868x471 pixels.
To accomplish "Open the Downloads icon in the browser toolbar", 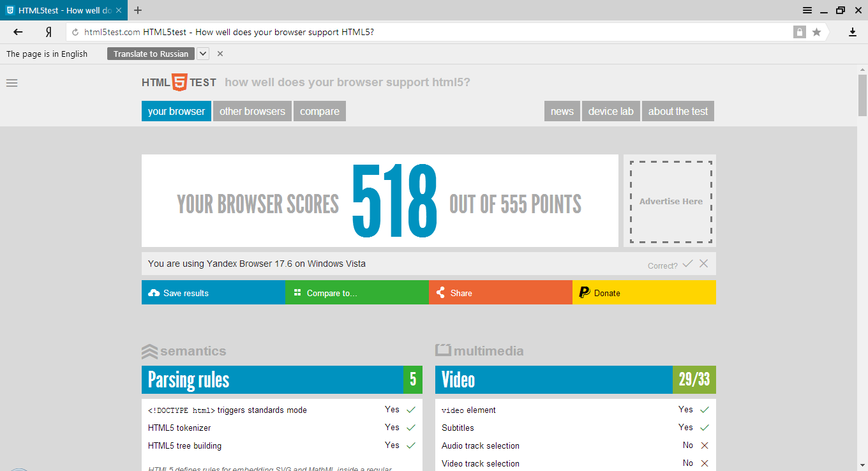I will pyautogui.click(x=852, y=31).
